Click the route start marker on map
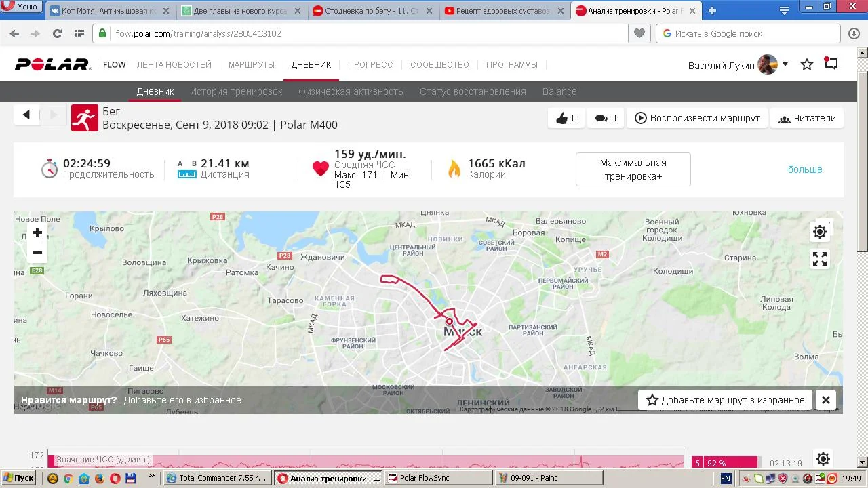868x488 pixels. point(449,321)
